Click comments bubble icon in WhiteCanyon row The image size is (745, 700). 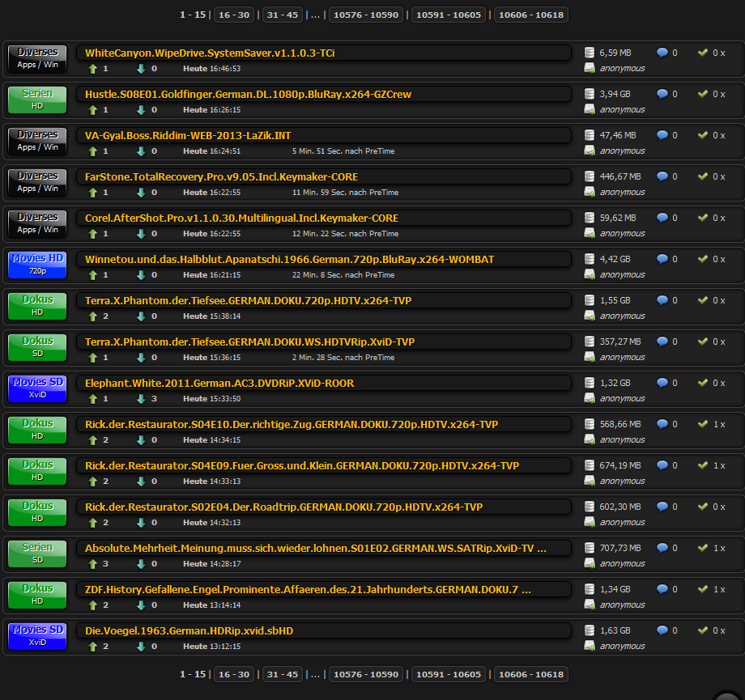pos(662,53)
